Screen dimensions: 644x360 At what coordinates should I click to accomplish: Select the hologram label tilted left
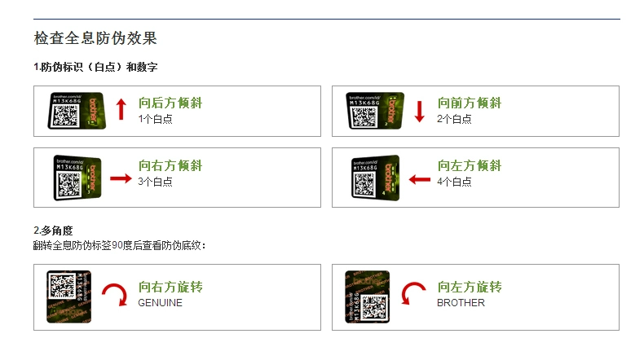(x=375, y=178)
